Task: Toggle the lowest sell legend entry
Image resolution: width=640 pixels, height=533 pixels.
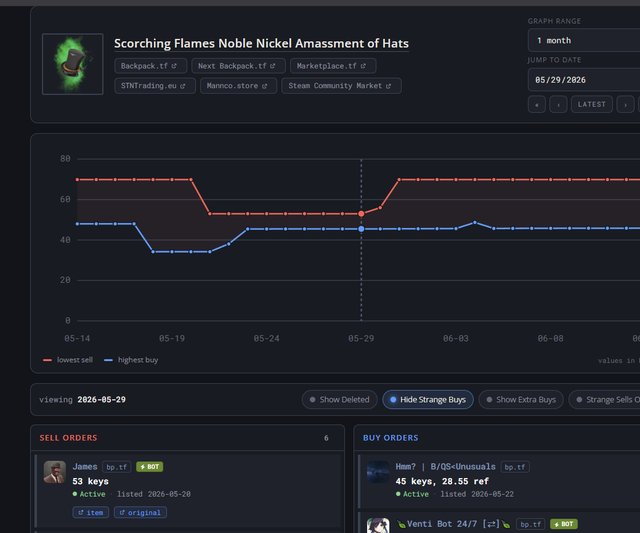Action: point(68,360)
